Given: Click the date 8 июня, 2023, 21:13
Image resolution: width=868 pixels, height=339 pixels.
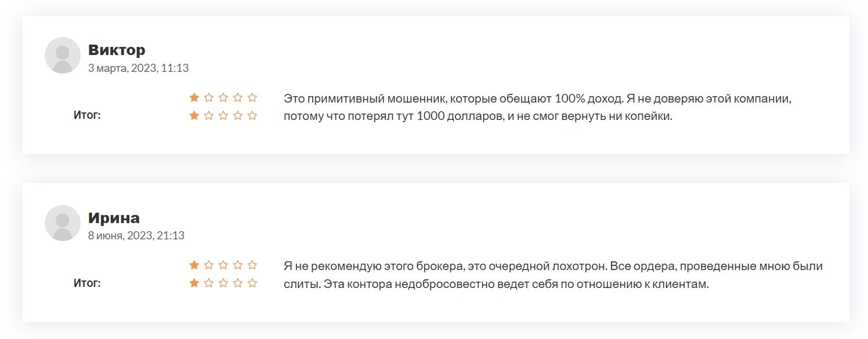Looking at the screenshot, I should (x=136, y=236).
